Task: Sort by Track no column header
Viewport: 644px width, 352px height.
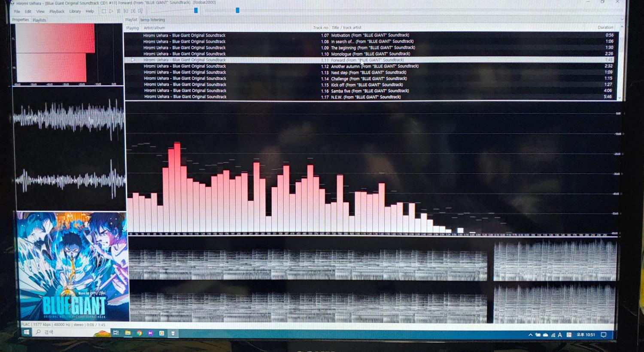Action: [x=320, y=27]
